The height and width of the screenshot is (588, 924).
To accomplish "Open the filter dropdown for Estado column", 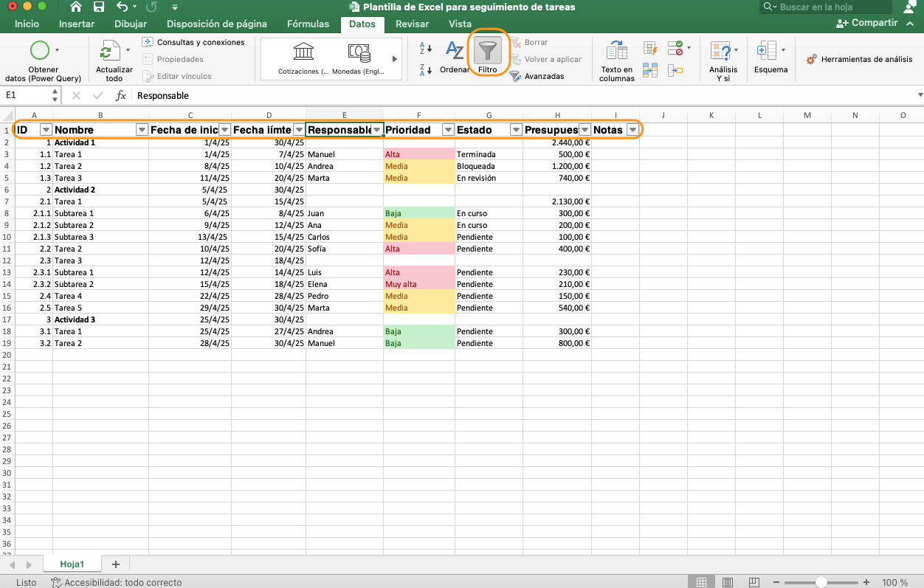I will [x=517, y=129].
